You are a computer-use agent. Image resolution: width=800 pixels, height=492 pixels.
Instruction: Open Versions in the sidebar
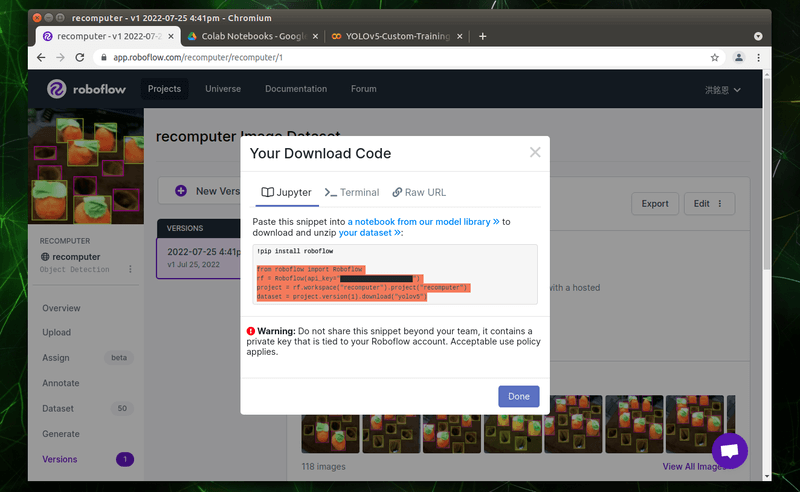click(60, 459)
